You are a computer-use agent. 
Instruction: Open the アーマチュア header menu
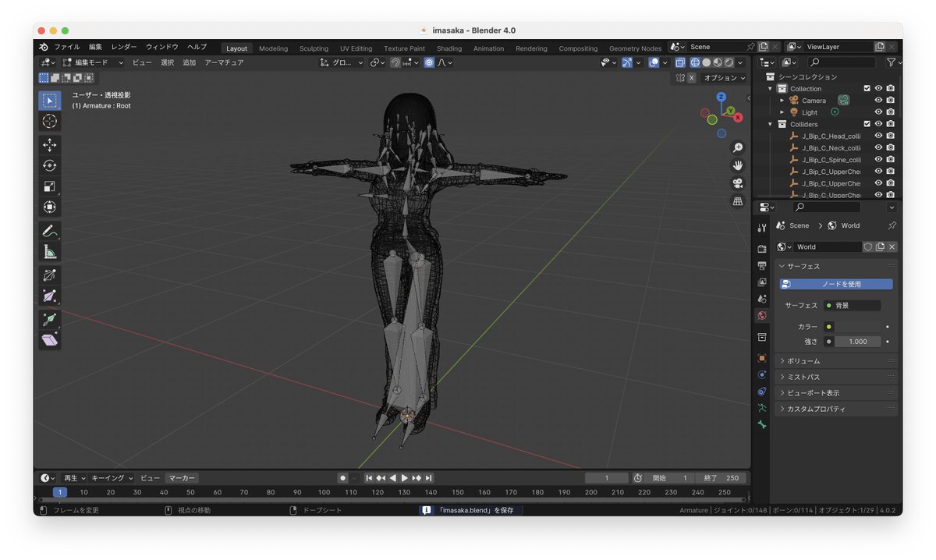coord(224,62)
